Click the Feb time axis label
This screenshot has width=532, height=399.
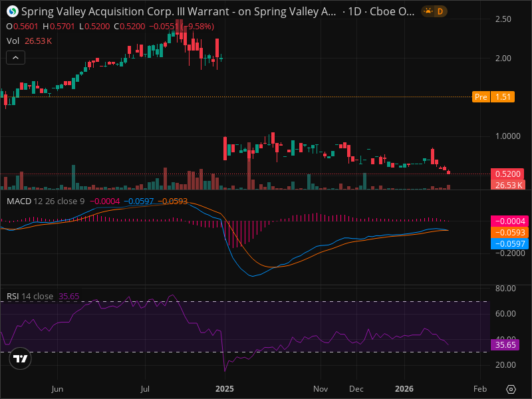pos(480,389)
